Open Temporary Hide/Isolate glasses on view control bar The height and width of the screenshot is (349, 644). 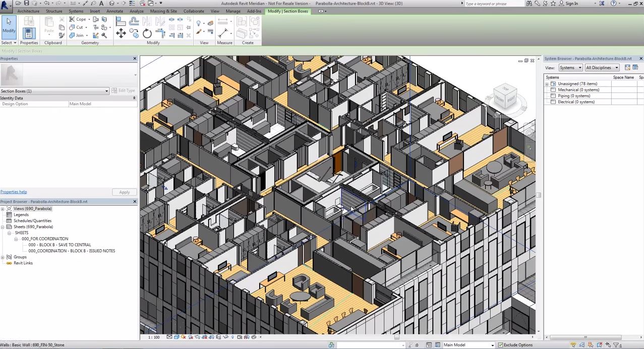tap(225, 337)
